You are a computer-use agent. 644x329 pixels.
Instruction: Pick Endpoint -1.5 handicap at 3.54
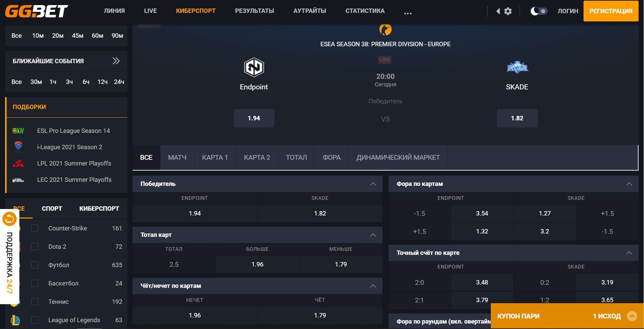point(482,213)
